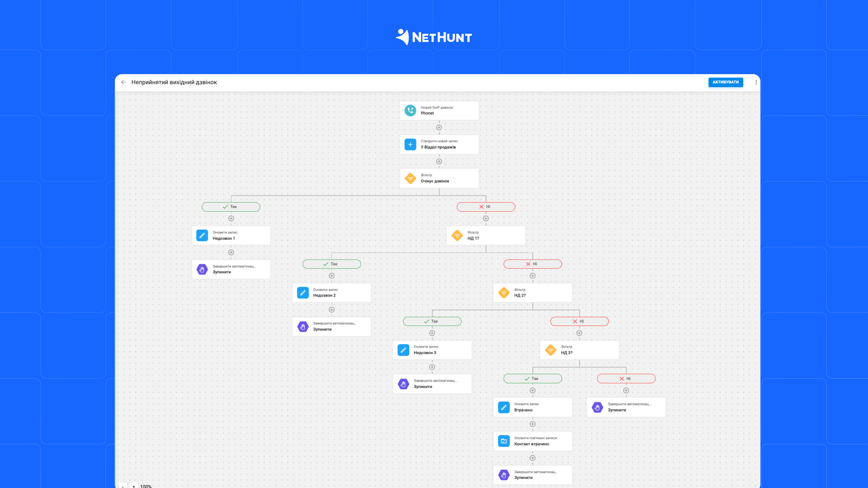Add step under first 'Так' branch
Viewport: 868px width, 488px height.
click(231, 219)
